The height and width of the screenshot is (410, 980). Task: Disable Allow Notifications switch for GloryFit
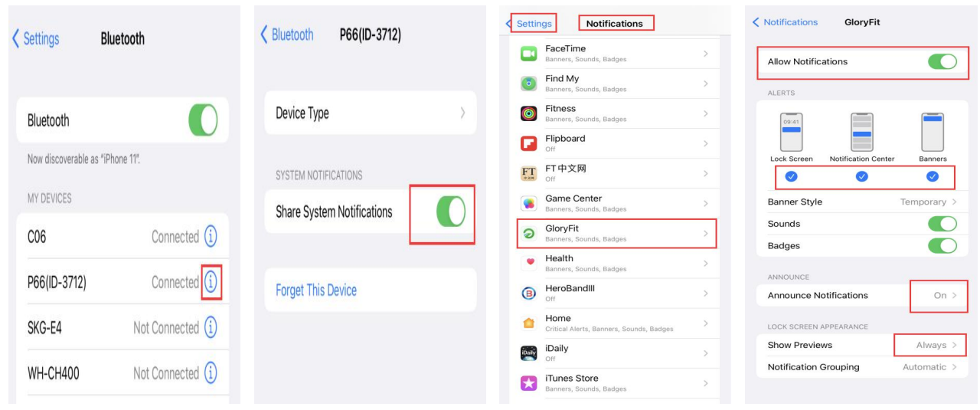[942, 61]
